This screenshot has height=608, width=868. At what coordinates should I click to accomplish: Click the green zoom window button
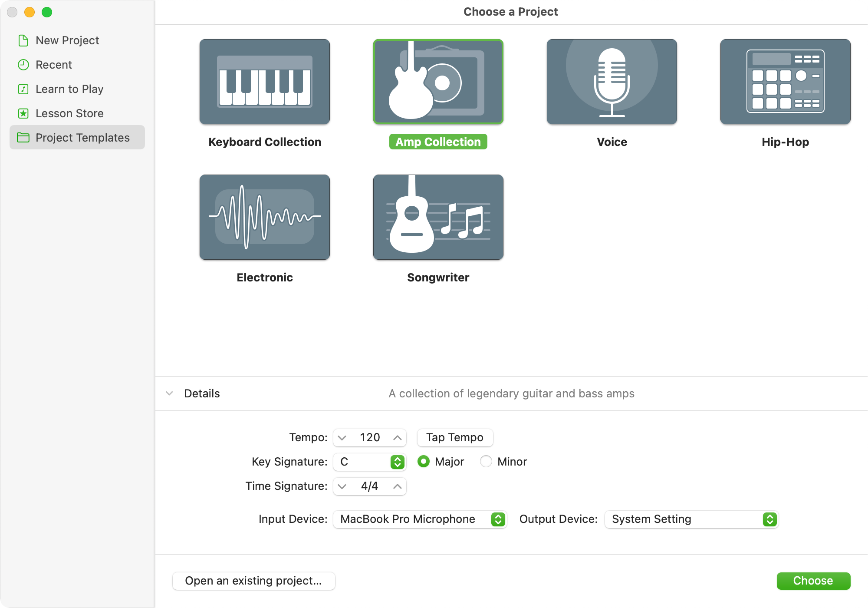47,12
